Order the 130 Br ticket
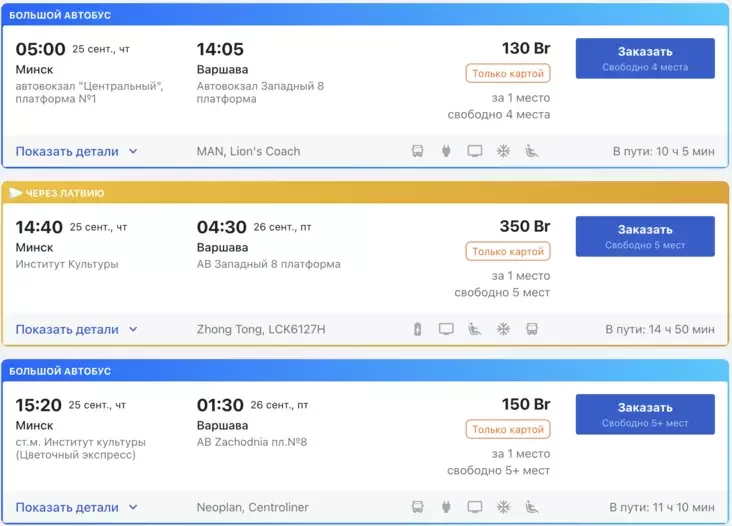Screen dimensions: 732x526 pos(645,58)
